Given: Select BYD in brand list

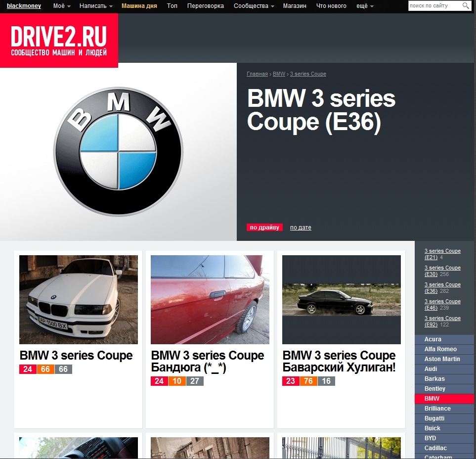Looking at the screenshot, I should tap(444, 438).
